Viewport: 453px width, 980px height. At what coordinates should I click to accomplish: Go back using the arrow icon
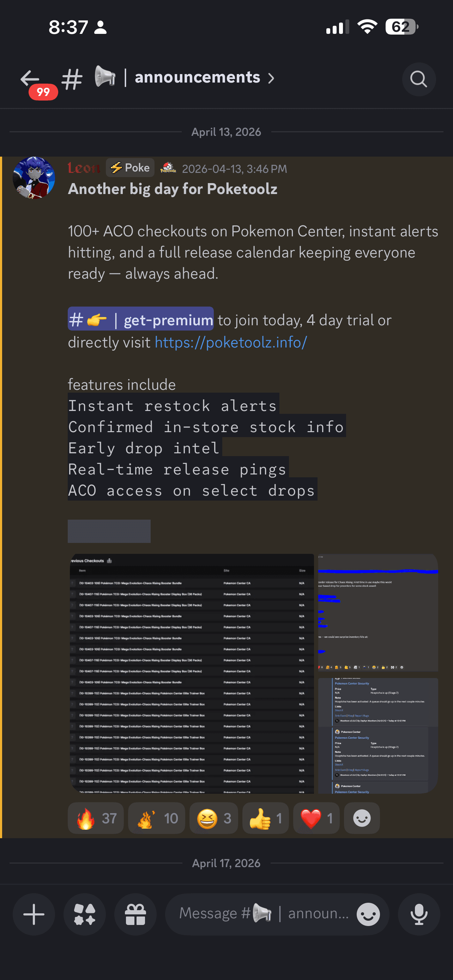(30, 78)
